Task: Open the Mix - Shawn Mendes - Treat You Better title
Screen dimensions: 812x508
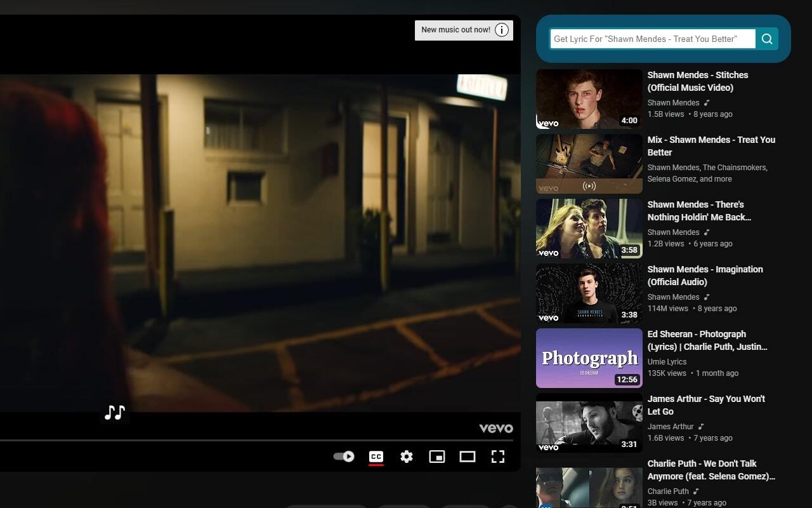Action: click(x=711, y=146)
